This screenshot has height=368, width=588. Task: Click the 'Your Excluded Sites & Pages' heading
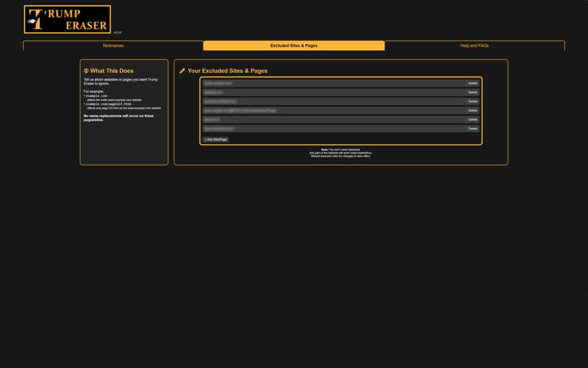(227, 71)
